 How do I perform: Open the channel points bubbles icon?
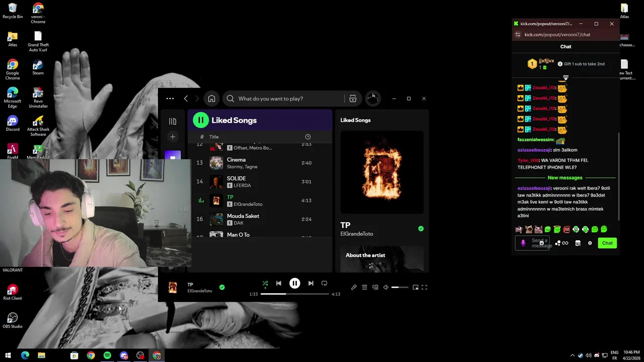coord(557,243)
